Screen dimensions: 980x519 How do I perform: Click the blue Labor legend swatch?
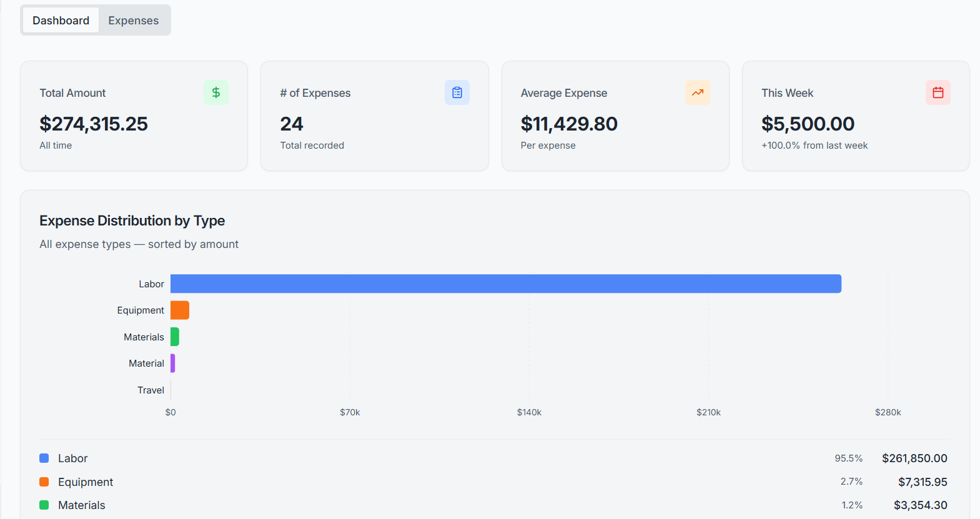[x=44, y=458]
